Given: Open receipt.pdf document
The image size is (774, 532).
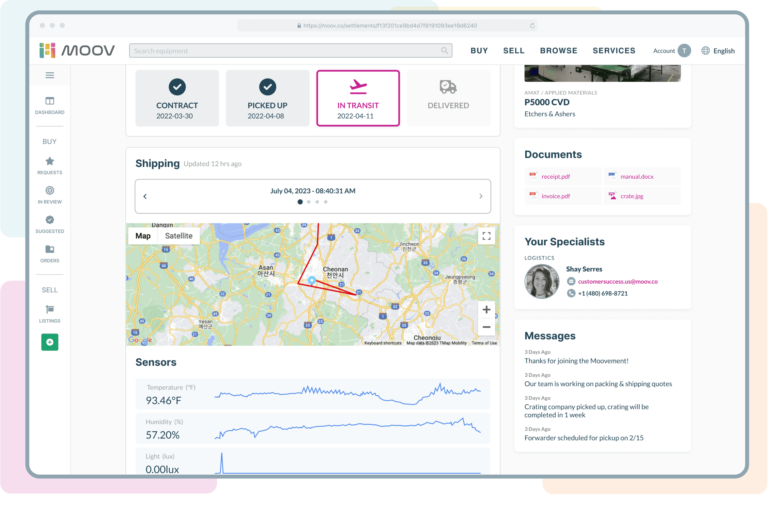Looking at the screenshot, I should click(x=555, y=177).
